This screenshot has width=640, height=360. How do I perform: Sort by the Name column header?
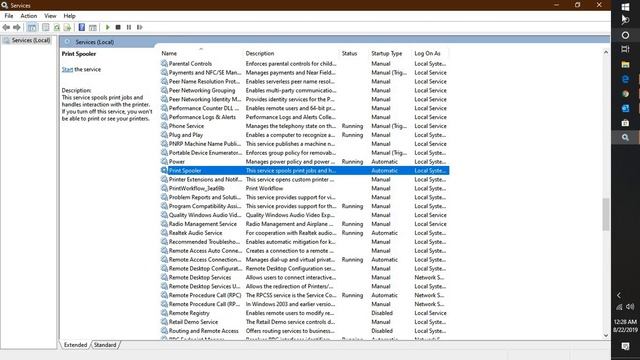click(x=169, y=53)
